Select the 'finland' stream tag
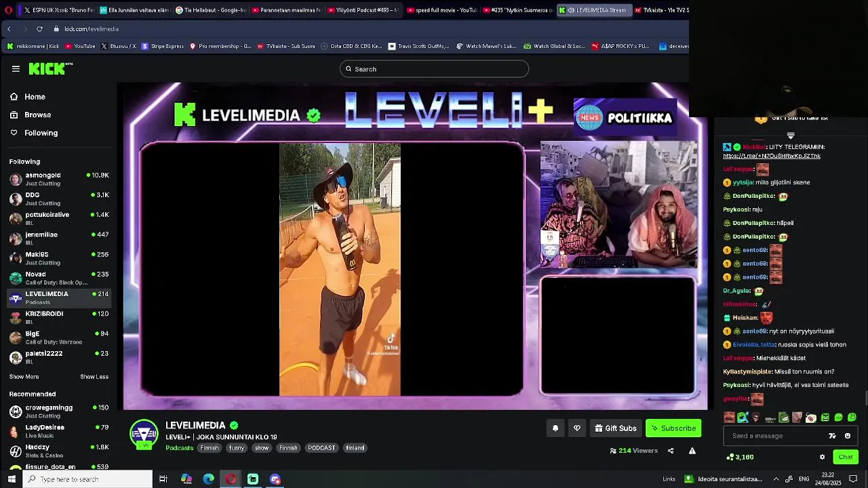Screen dimensions: 868x488 (355, 448)
